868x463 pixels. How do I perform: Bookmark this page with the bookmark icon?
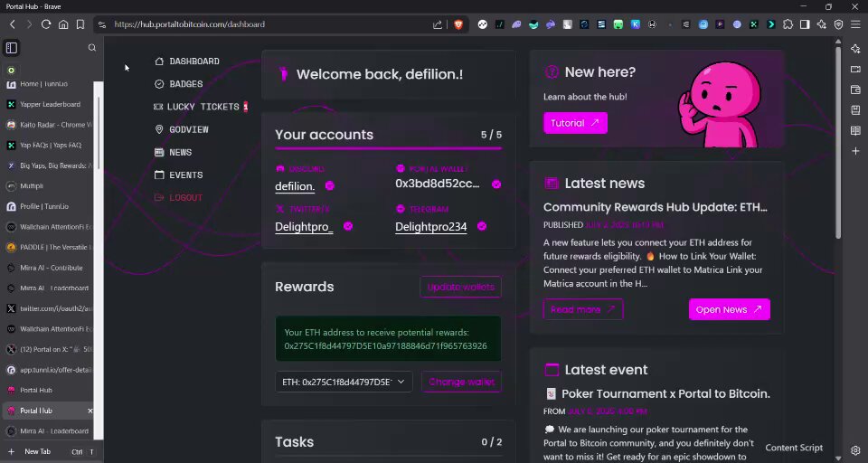click(x=80, y=24)
